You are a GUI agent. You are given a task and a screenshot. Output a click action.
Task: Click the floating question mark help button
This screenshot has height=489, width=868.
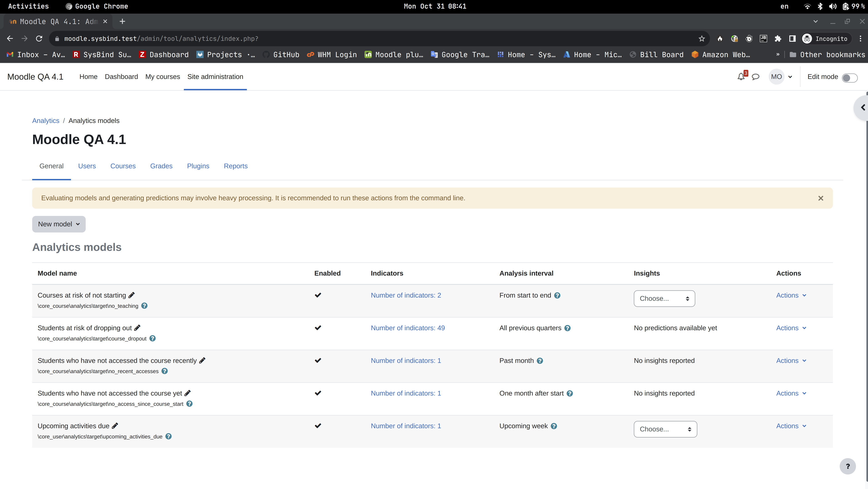(x=848, y=466)
